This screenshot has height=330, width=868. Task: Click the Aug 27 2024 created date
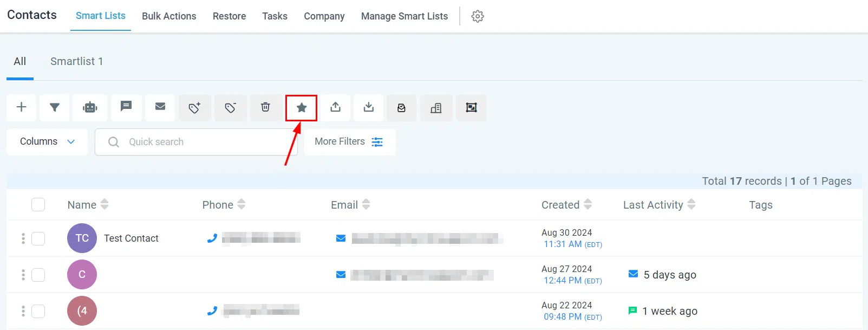(567, 269)
